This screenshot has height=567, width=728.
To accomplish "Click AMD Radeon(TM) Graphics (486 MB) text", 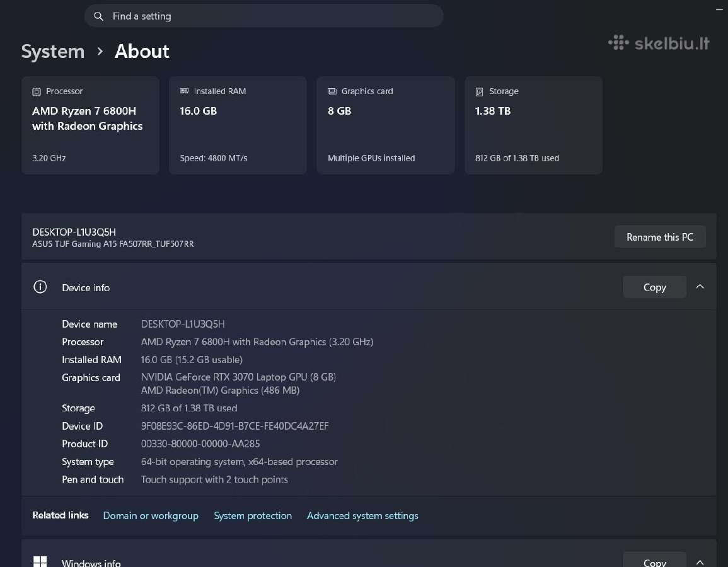I will (220, 390).
